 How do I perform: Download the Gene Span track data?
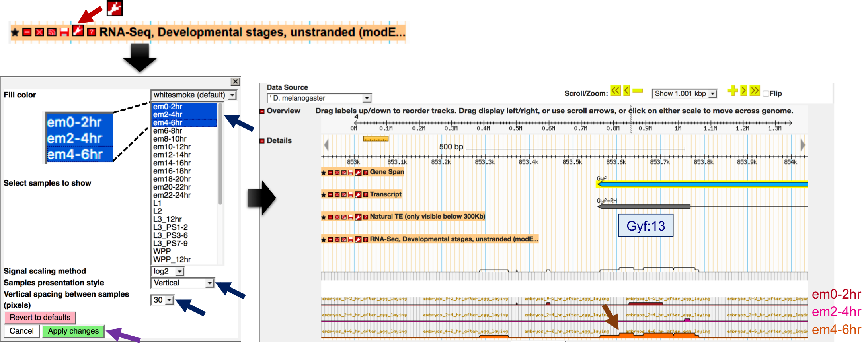pyautogui.click(x=351, y=173)
